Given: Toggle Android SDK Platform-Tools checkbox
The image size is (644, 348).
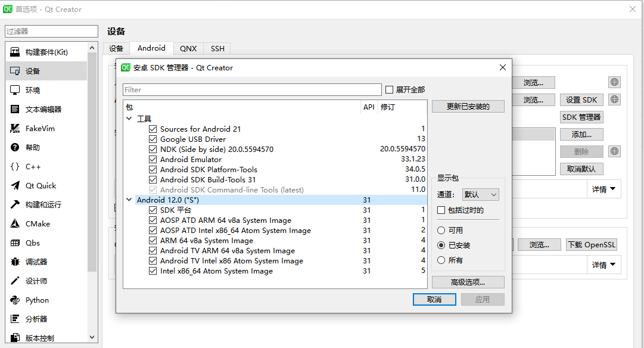Looking at the screenshot, I should tap(153, 170).
